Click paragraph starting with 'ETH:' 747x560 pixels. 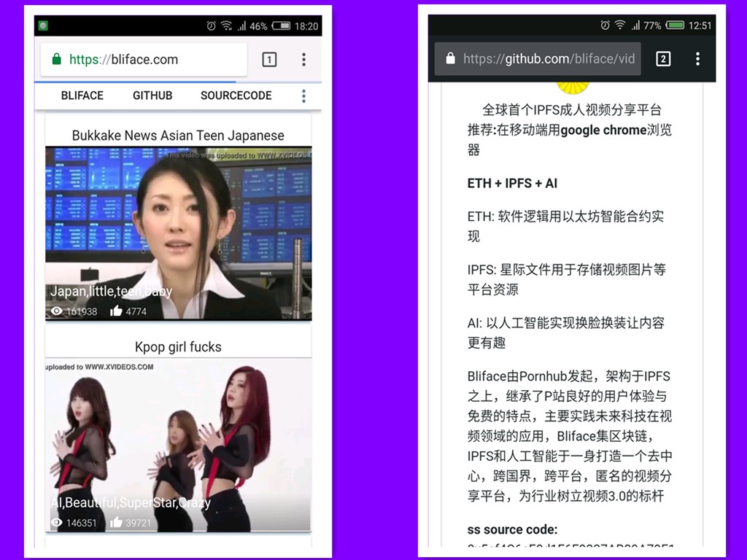(565, 226)
